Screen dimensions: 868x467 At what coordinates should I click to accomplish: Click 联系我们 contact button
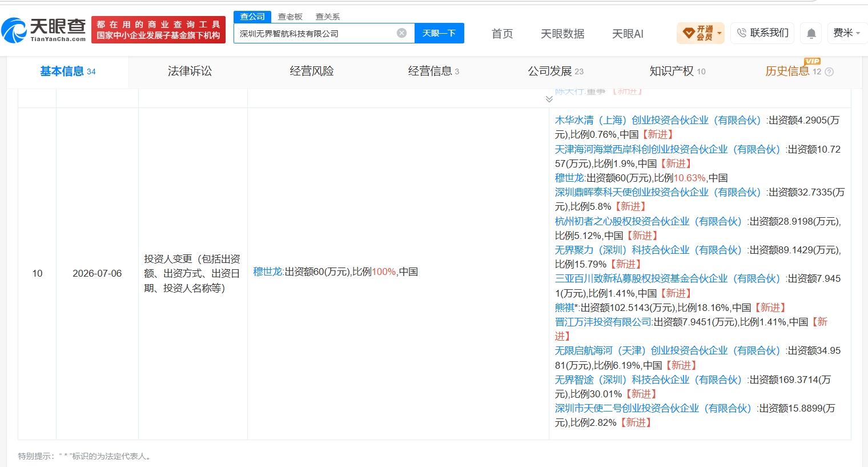click(x=762, y=33)
